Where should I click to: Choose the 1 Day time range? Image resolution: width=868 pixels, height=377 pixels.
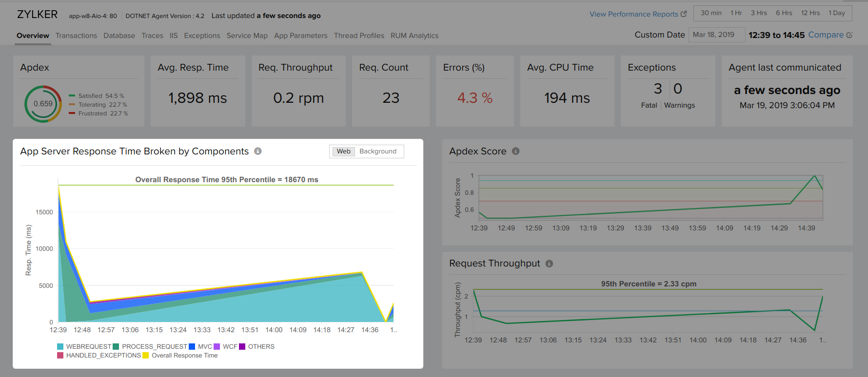click(x=836, y=13)
